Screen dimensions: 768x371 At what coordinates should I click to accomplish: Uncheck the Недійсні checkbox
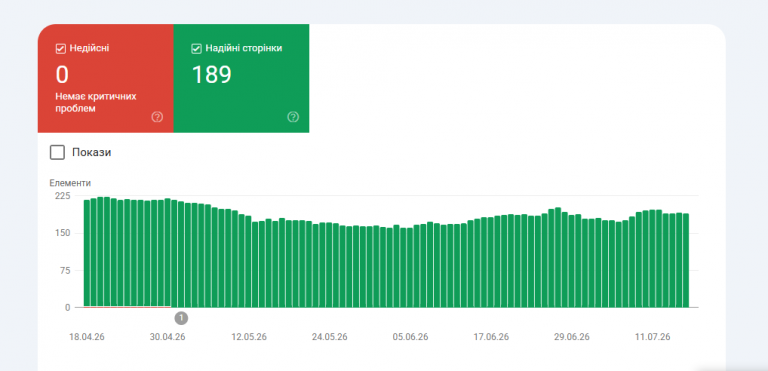pos(61,49)
